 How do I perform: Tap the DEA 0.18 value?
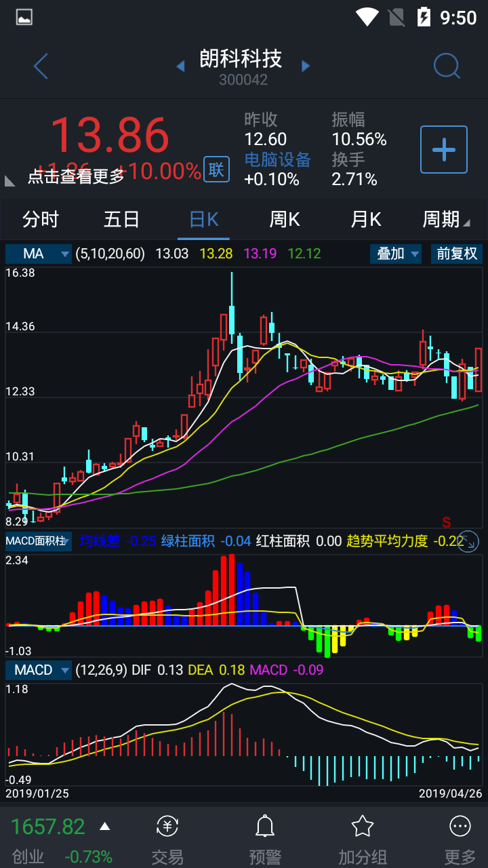[230, 670]
